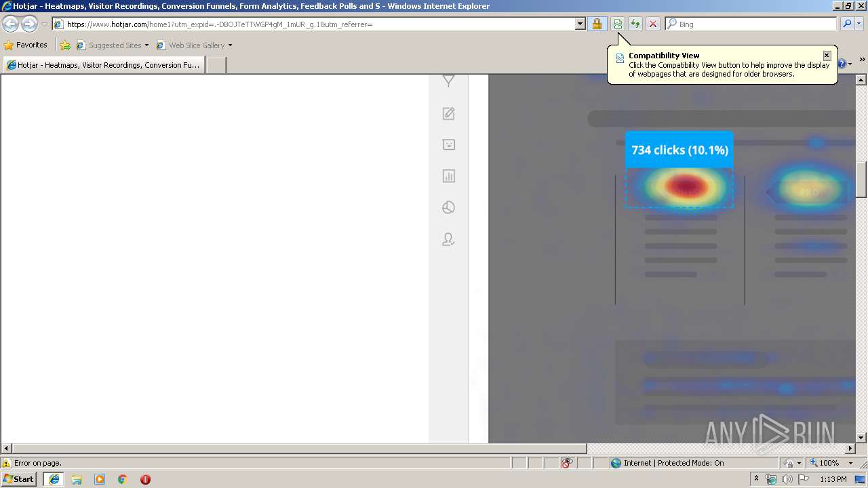Click the popup blocker status icon
The width and height of the screenshot is (868, 488).
pyautogui.click(x=567, y=463)
